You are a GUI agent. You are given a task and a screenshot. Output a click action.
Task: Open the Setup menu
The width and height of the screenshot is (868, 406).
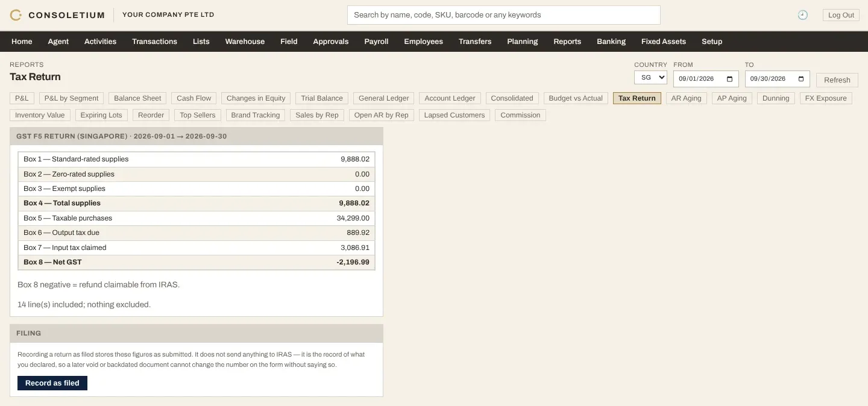pyautogui.click(x=712, y=42)
